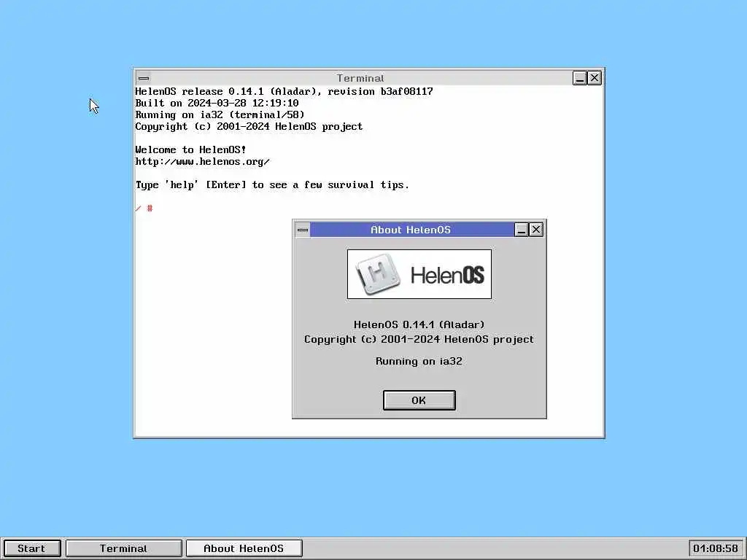Close the About HelenOS dialog
Screen dimensions: 747x560
tap(536, 230)
